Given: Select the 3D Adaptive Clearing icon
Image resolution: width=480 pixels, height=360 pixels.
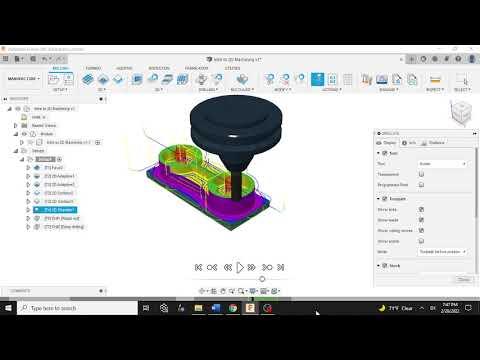Looking at the screenshot, I should coord(137,79).
